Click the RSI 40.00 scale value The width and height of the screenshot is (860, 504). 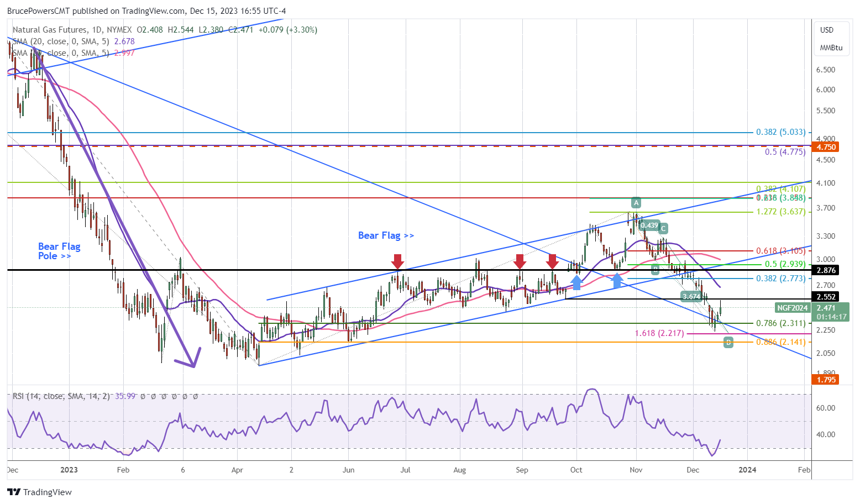tap(826, 434)
